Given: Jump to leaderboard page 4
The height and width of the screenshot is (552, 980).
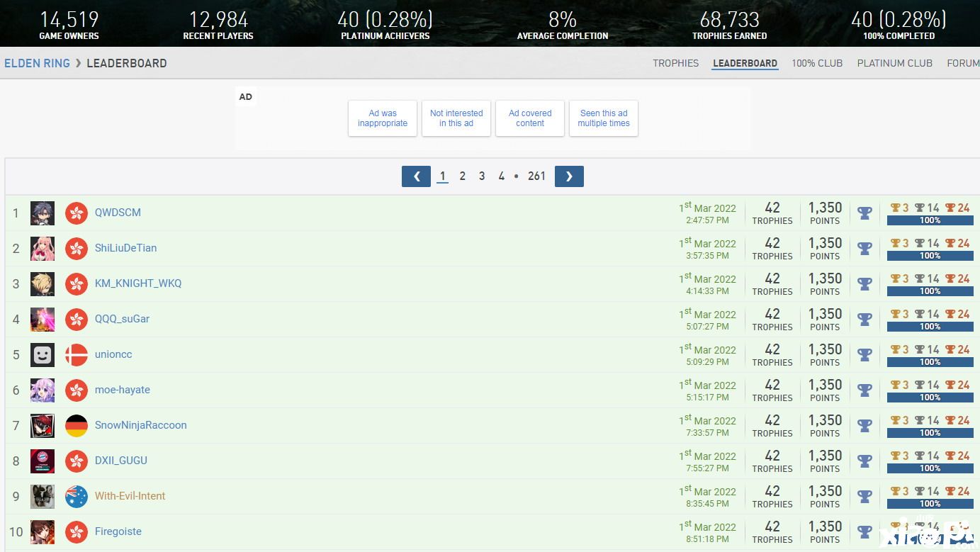Looking at the screenshot, I should (x=501, y=176).
